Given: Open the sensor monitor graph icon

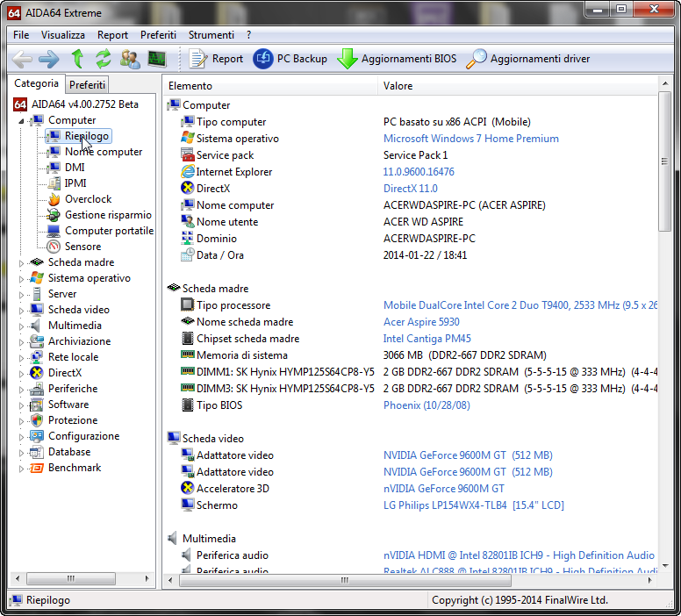Looking at the screenshot, I should click(157, 59).
